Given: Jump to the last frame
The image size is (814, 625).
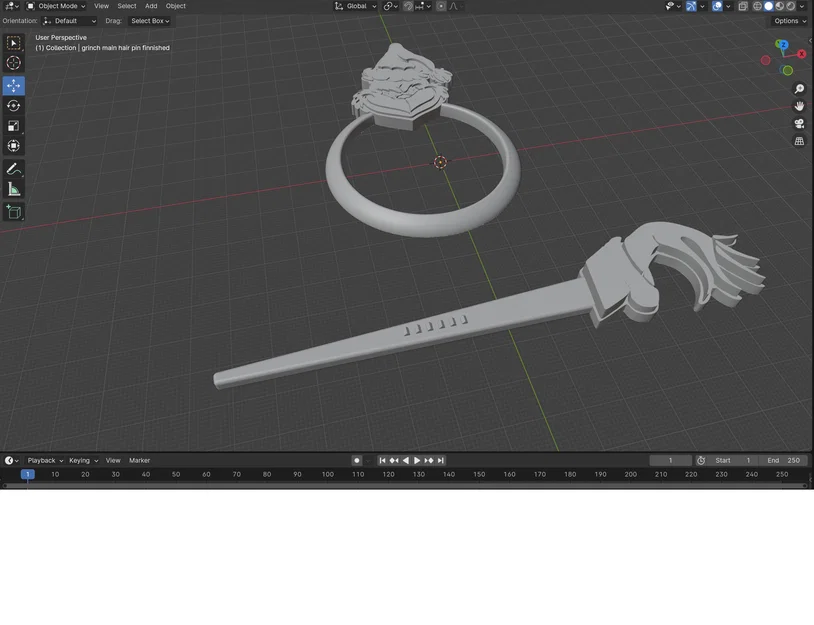Looking at the screenshot, I should point(440,460).
